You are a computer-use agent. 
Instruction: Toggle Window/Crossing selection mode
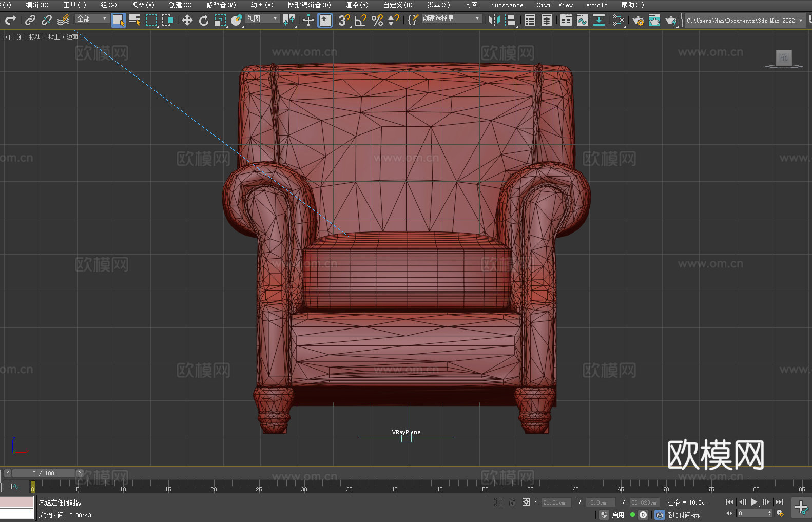tap(168, 20)
